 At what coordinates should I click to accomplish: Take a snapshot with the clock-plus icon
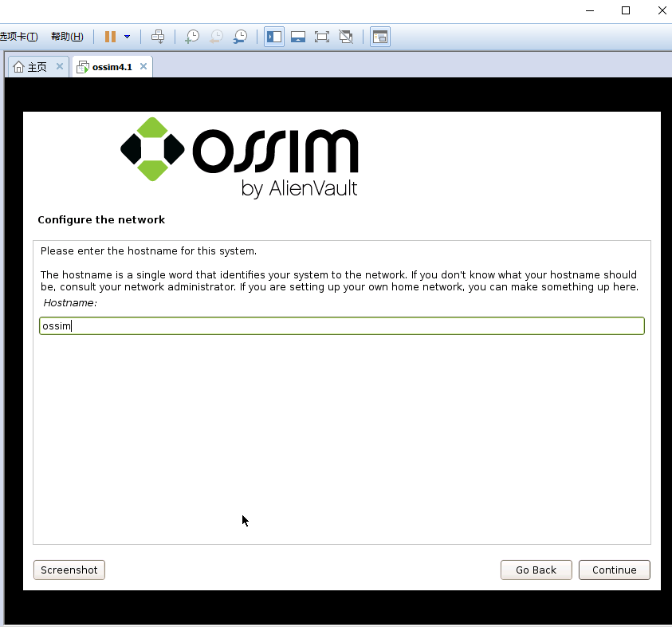pos(192,37)
